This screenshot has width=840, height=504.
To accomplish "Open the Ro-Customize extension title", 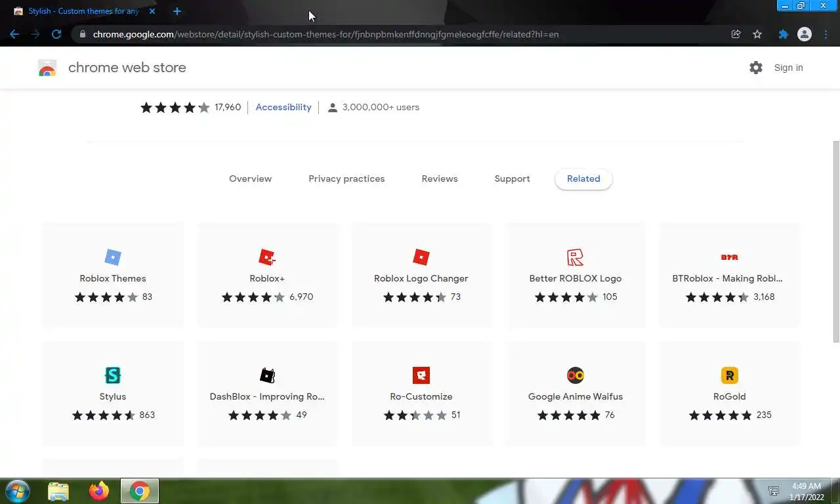I will [421, 396].
